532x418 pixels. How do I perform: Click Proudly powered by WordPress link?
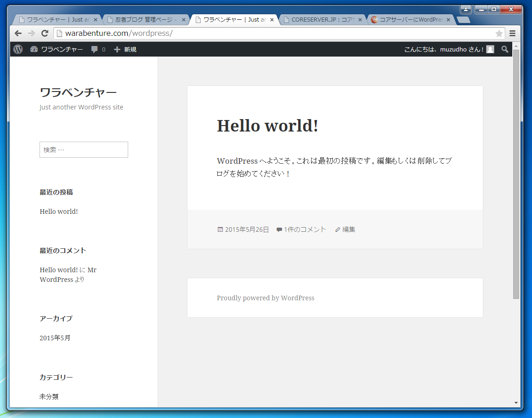pos(266,298)
